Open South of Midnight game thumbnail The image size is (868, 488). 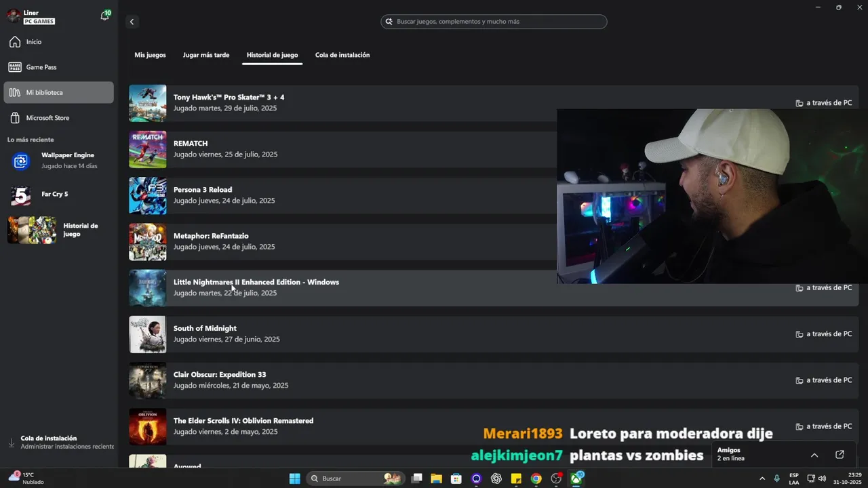click(148, 334)
